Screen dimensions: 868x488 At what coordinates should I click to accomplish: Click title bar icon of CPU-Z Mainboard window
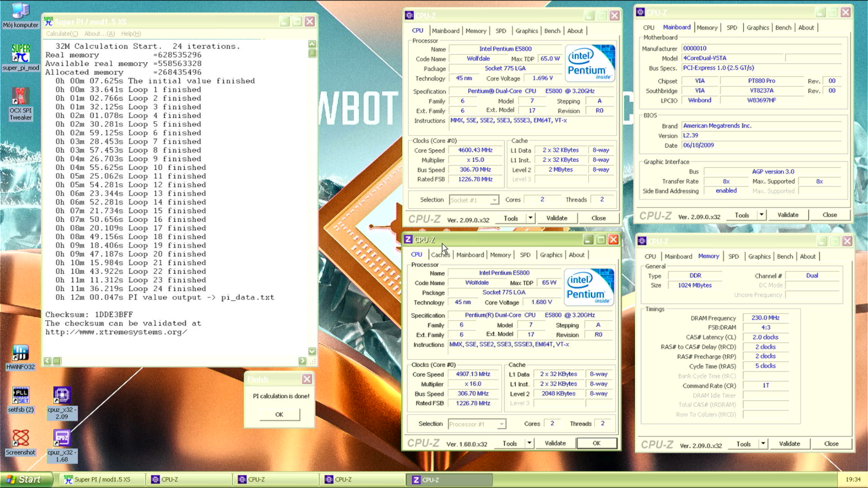click(641, 12)
